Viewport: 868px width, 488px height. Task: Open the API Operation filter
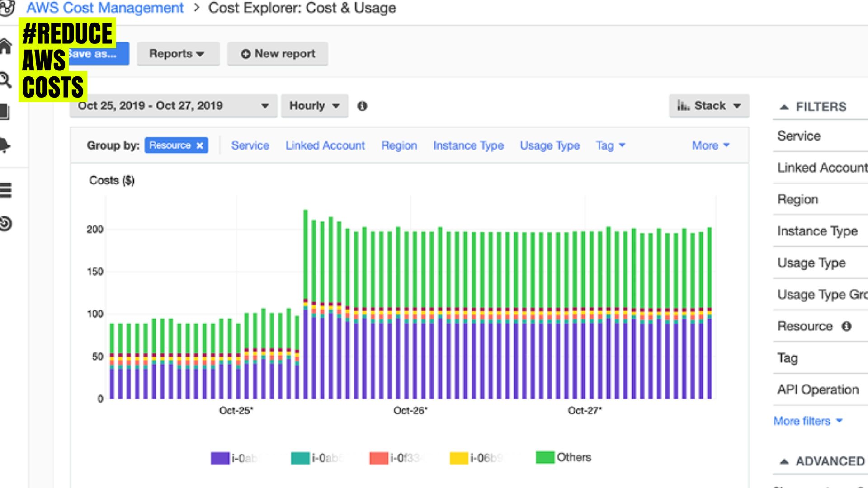click(820, 389)
